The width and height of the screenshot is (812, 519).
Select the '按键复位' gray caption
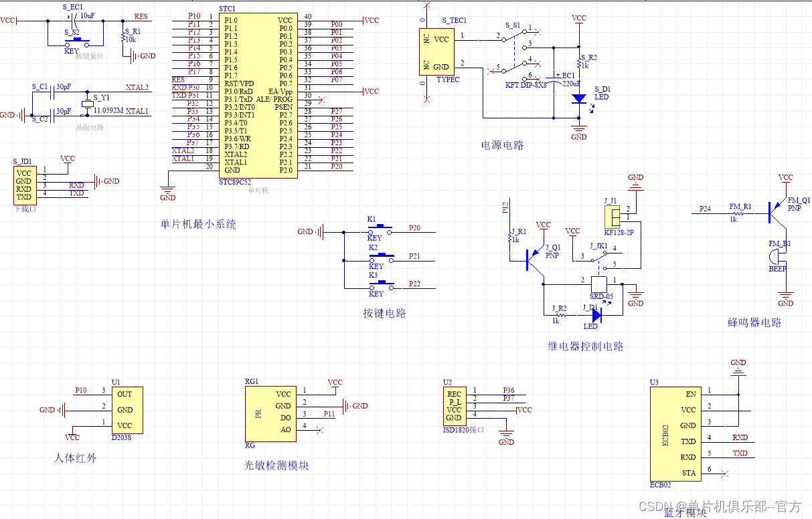point(89,57)
